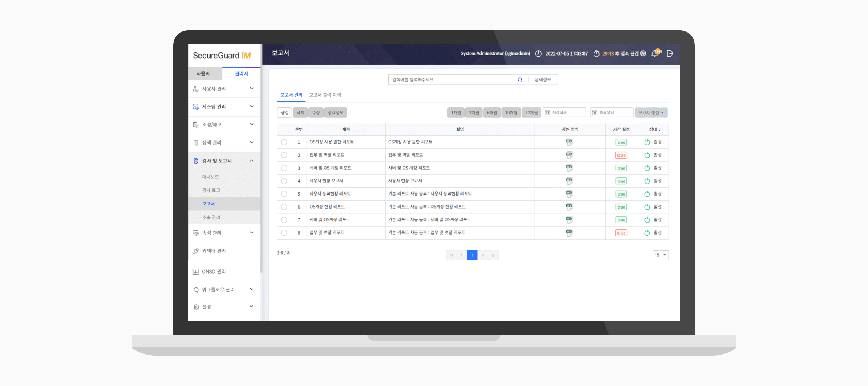Open the page size dropdown showing 15

(x=660, y=255)
